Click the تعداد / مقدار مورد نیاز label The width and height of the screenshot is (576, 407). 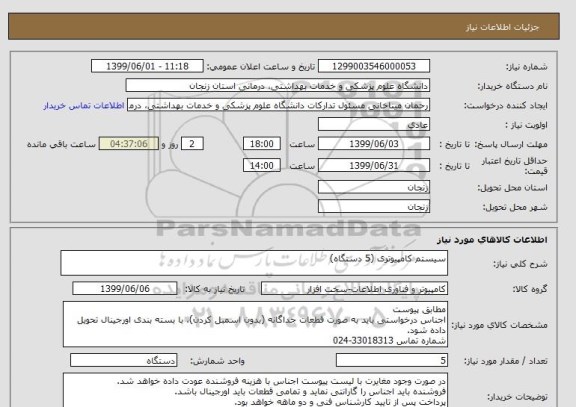(x=505, y=361)
